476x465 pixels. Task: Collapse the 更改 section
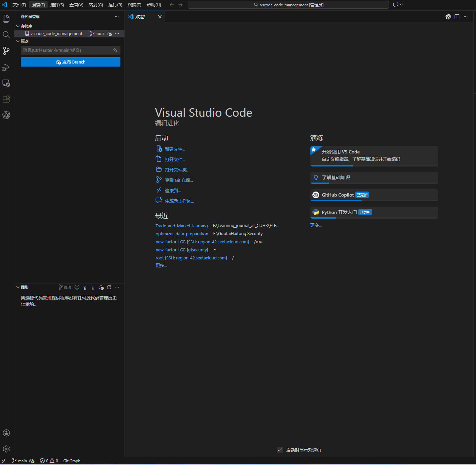click(x=18, y=41)
